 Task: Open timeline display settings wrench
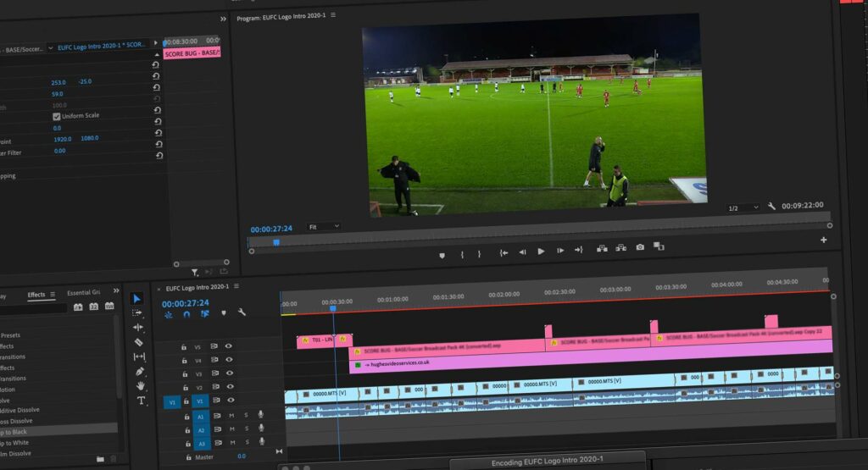pyautogui.click(x=242, y=313)
